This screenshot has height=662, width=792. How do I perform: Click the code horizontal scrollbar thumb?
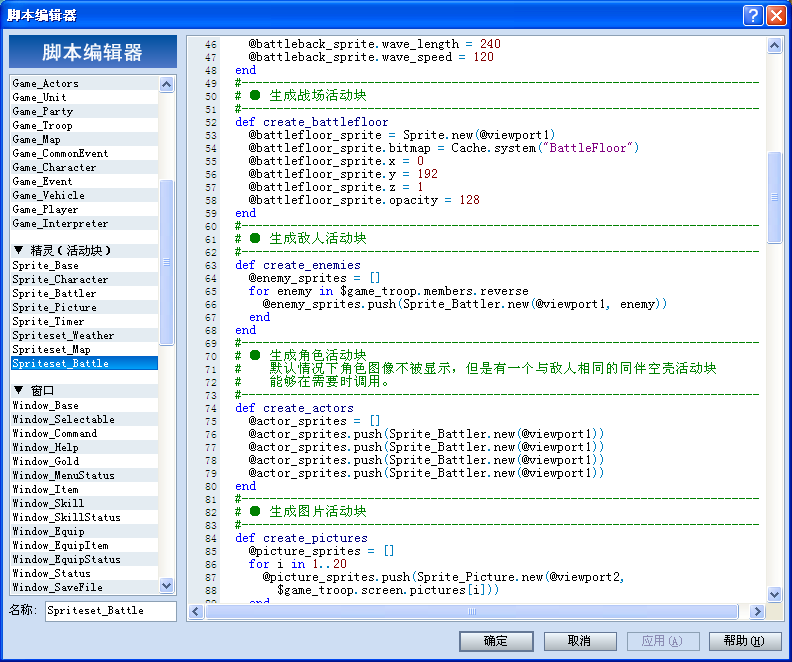(472, 612)
